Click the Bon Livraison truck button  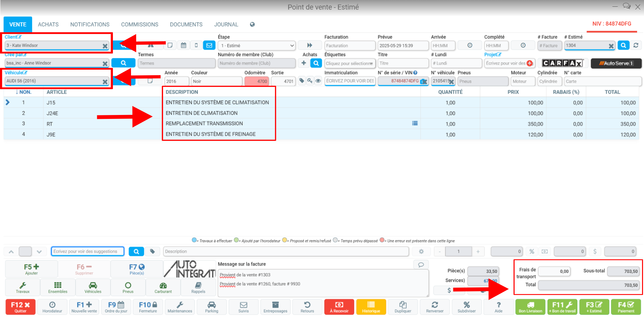pos(530,307)
